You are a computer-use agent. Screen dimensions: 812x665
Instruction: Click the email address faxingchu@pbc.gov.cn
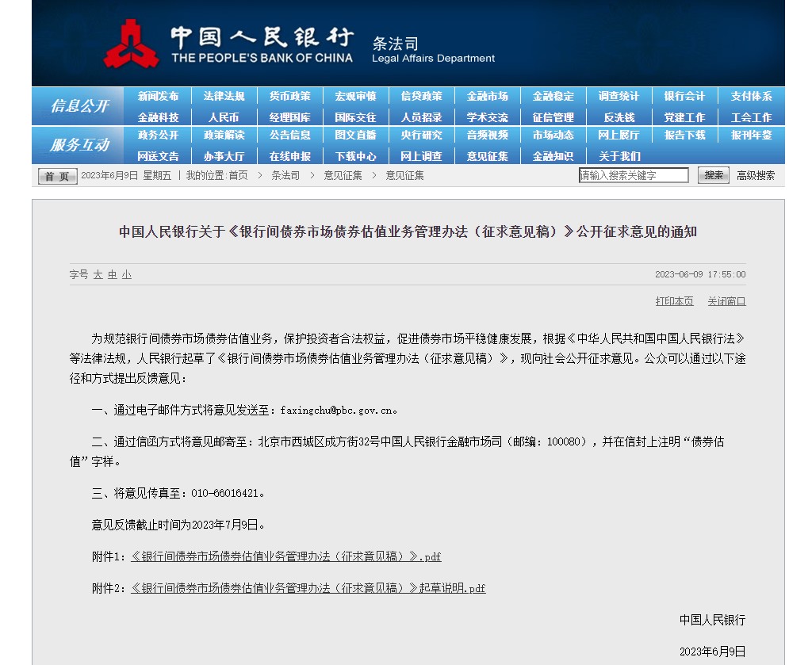click(x=336, y=411)
